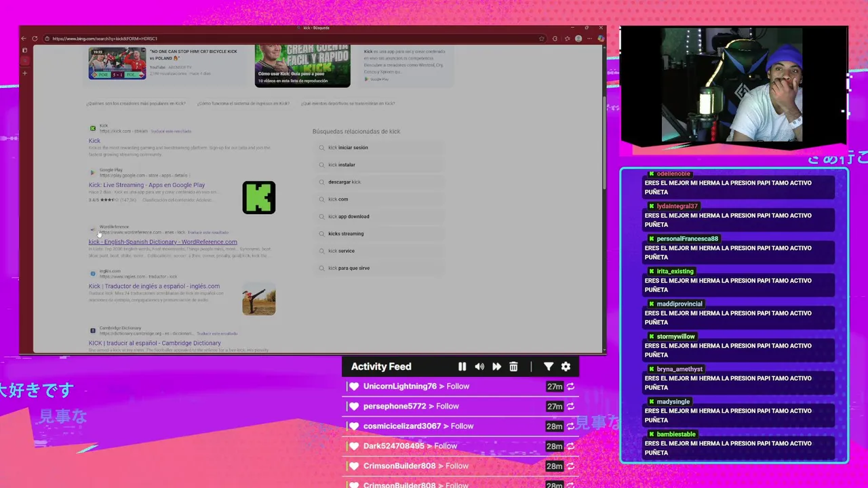This screenshot has height=488, width=868.
Task: Reload the Bing search page
Action: pyautogui.click(x=35, y=39)
